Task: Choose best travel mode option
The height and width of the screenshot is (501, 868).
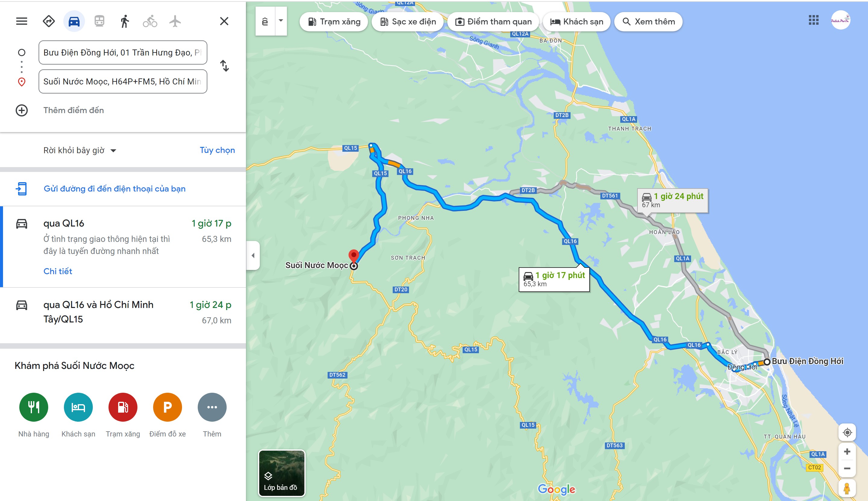Action: (49, 21)
